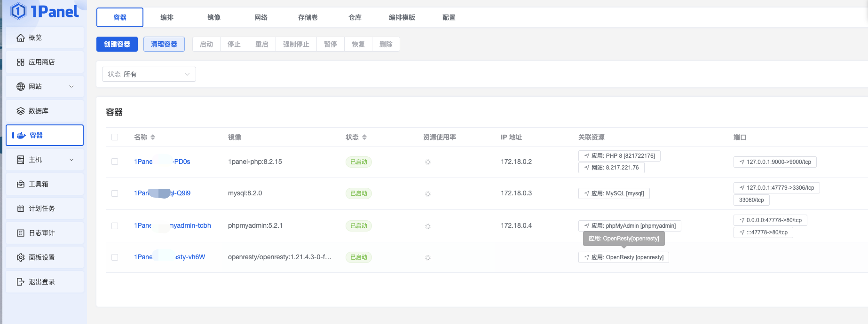Click the 暂停 button
868x324 pixels.
[331, 44]
